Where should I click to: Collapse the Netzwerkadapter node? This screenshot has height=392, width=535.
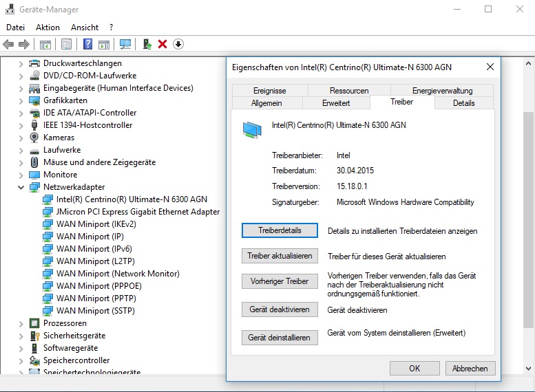click(21, 187)
